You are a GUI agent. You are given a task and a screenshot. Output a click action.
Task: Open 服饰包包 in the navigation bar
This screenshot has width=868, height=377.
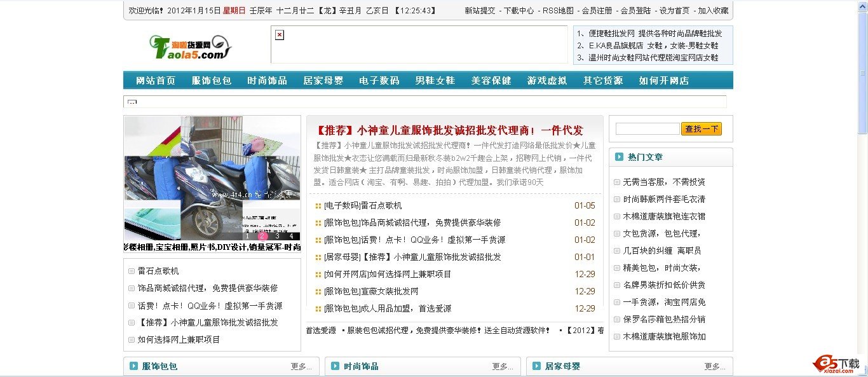tap(212, 81)
